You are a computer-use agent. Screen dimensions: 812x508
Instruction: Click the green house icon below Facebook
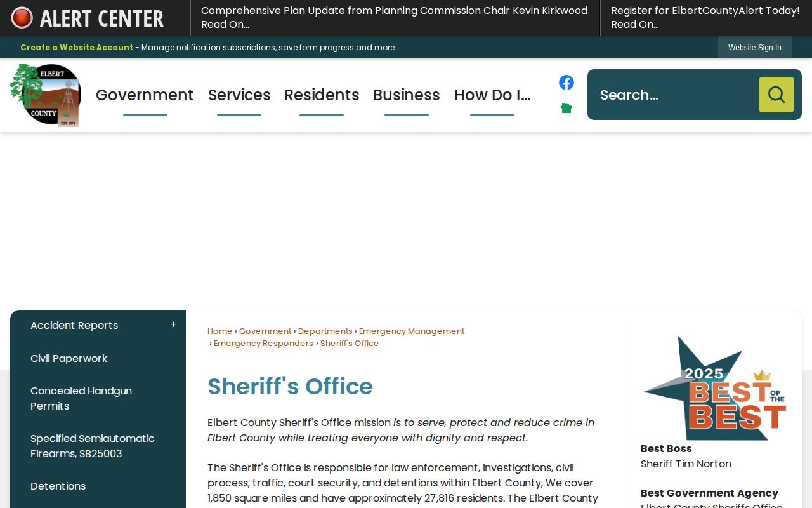click(x=566, y=108)
